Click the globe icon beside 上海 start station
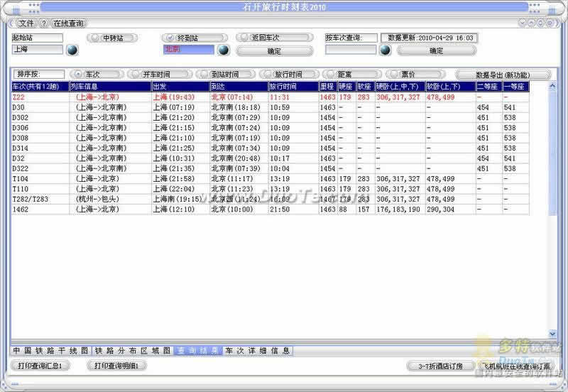 point(72,50)
